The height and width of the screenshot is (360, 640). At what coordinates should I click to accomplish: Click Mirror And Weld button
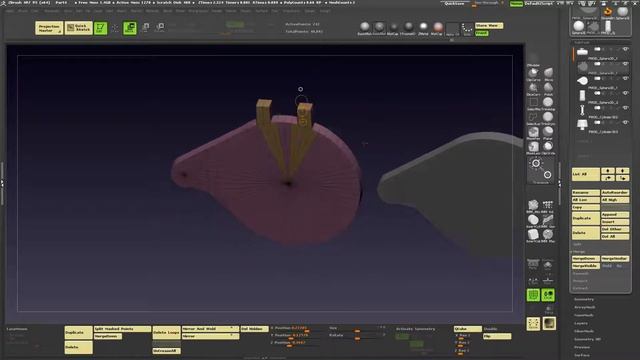point(210,329)
